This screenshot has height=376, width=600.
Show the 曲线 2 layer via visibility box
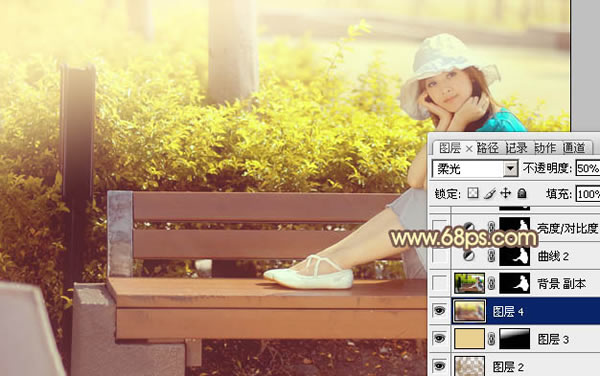(440, 256)
